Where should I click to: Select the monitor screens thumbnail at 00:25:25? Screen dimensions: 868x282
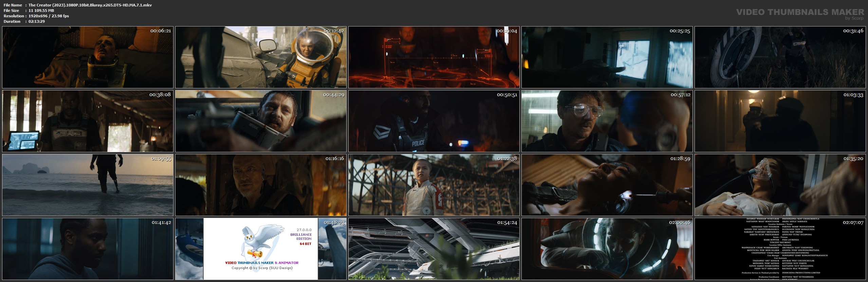(x=607, y=57)
